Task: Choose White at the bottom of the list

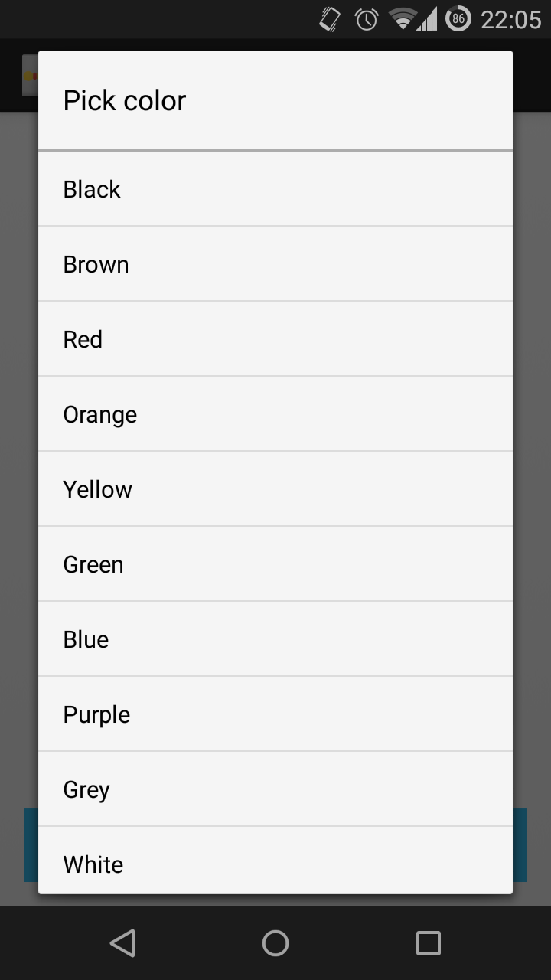Action: [275, 864]
